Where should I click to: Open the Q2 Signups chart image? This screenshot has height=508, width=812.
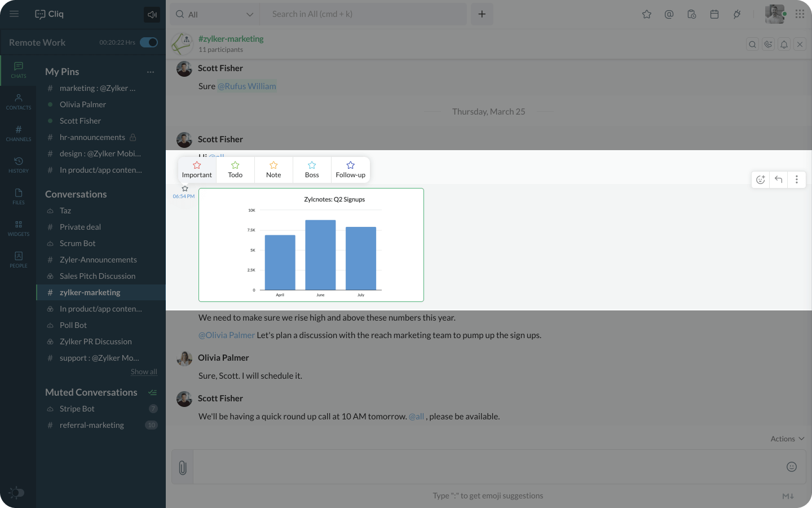pos(311,245)
